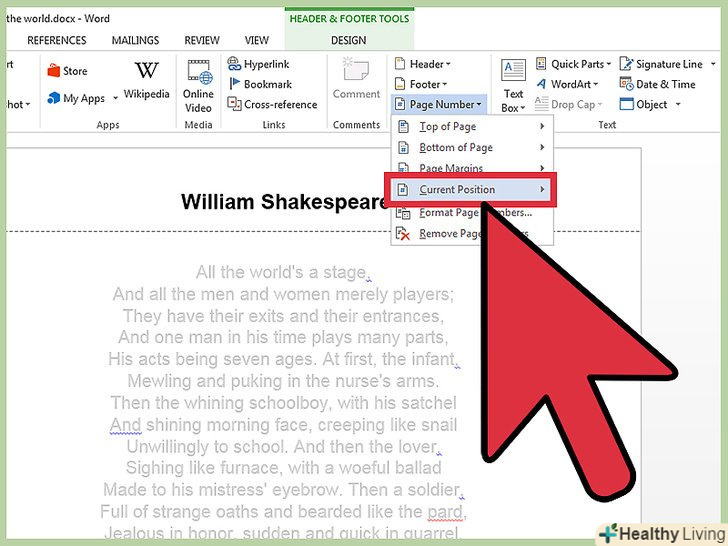Open the Signature Line dropdown arrow
728x546 pixels.
tap(713, 64)
